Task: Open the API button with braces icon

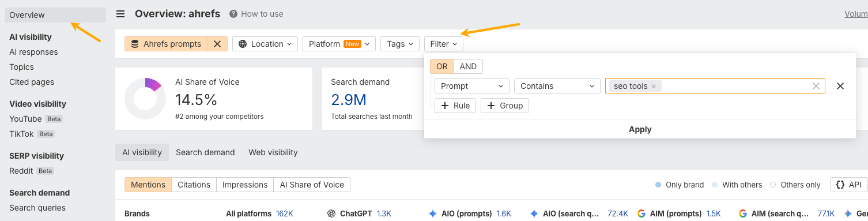Action: point(849,185)
